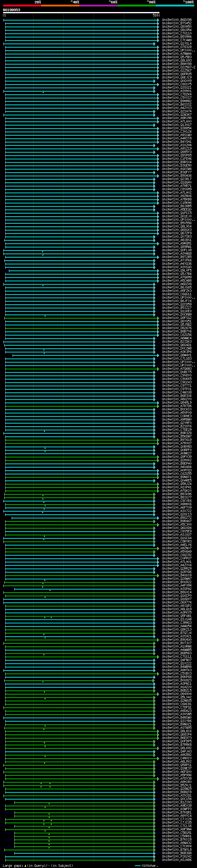Click the purple ~60% identity legend segment
Image resolution: width=197 pixels, height=868 pixels.
pyautogui.click(x=99, y=6)
